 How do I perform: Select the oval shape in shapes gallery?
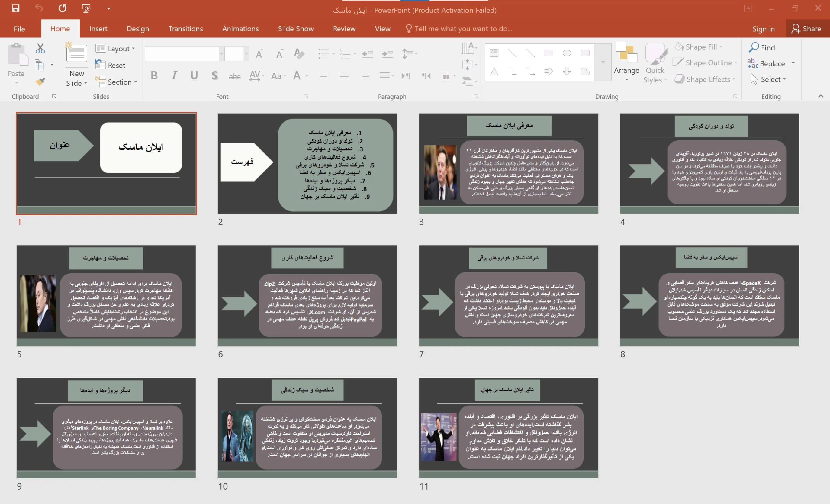coord(567,53)
